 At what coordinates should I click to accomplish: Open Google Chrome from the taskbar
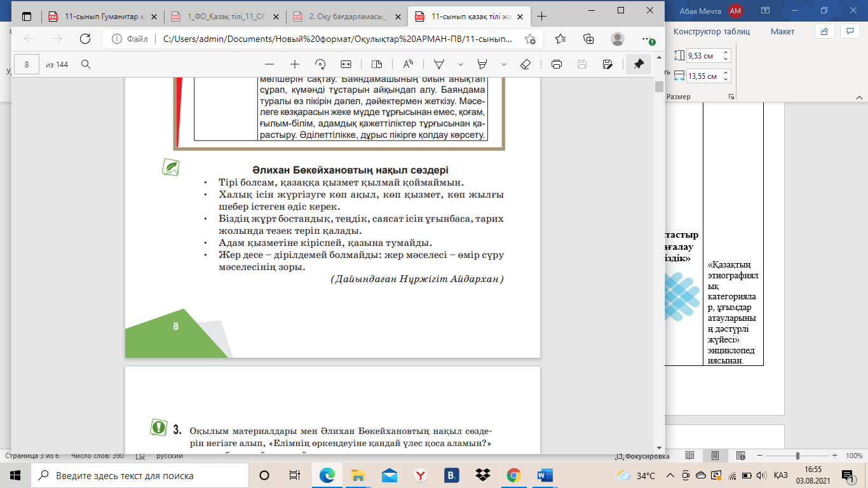click(514, 475)
